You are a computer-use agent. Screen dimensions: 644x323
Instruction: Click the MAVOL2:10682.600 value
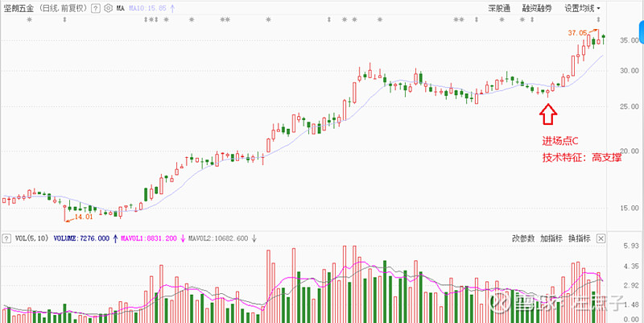[x=218, y=238]
